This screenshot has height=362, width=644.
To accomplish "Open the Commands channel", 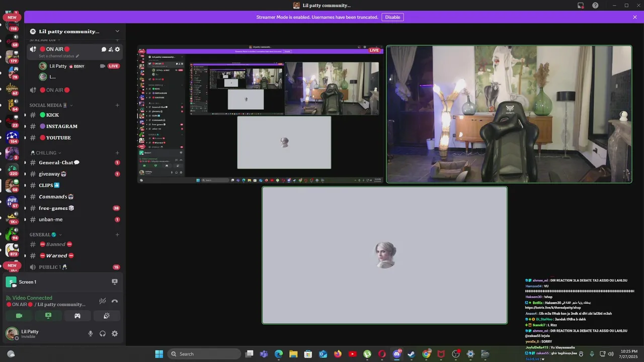I will pos(74,197).
